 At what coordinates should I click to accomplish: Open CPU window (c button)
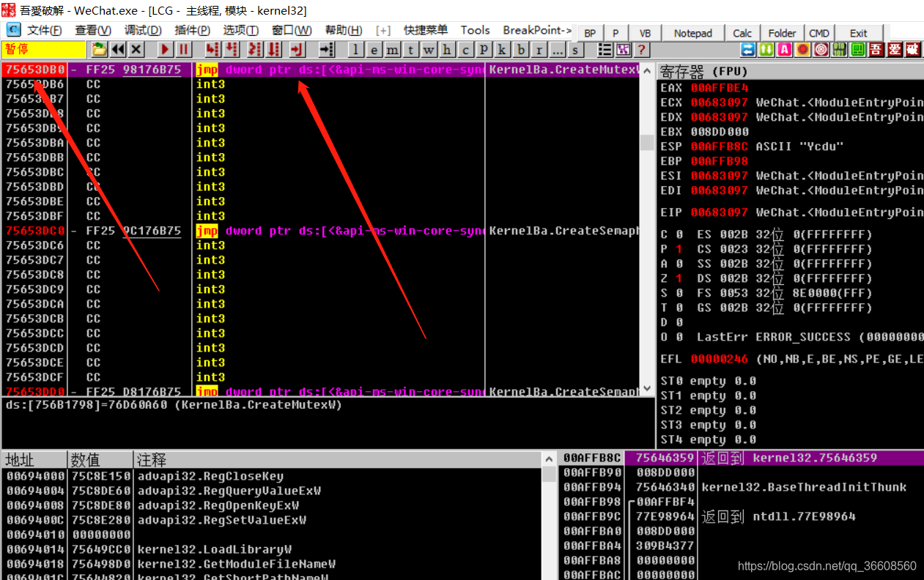click(466, 50)
